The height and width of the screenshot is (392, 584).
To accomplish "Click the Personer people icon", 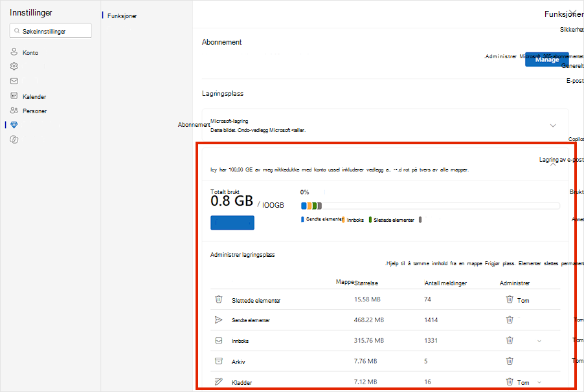I will [14, 110].
